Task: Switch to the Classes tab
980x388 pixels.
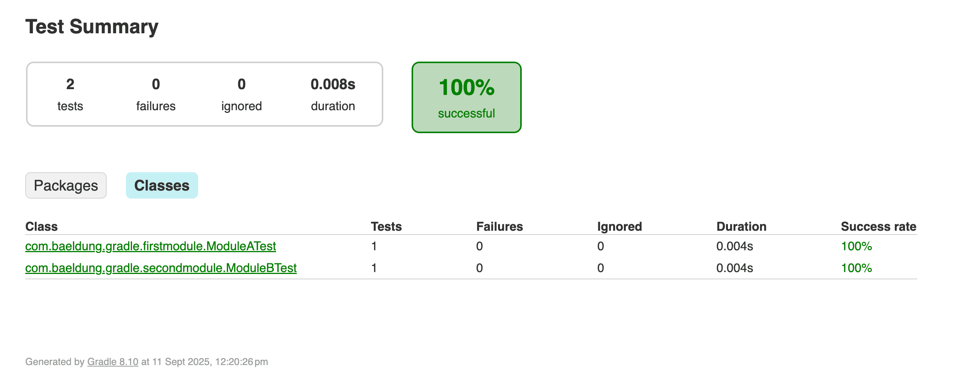Action: point(162,185)
